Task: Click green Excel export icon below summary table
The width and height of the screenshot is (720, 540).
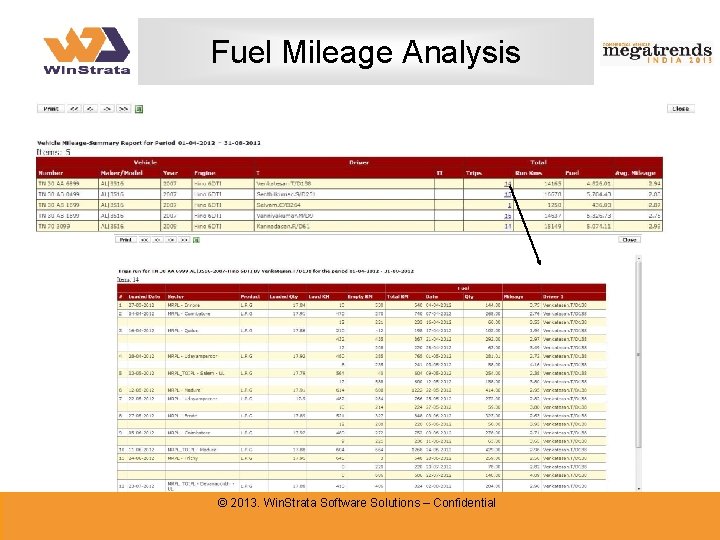Action: pyautogui.click(x=197, y=240)
